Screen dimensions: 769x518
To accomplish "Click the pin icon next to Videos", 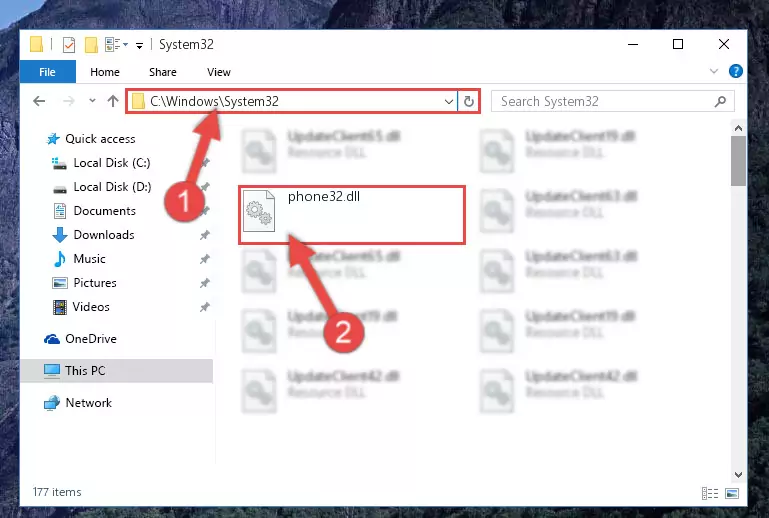I will click(x=205, y=307).
